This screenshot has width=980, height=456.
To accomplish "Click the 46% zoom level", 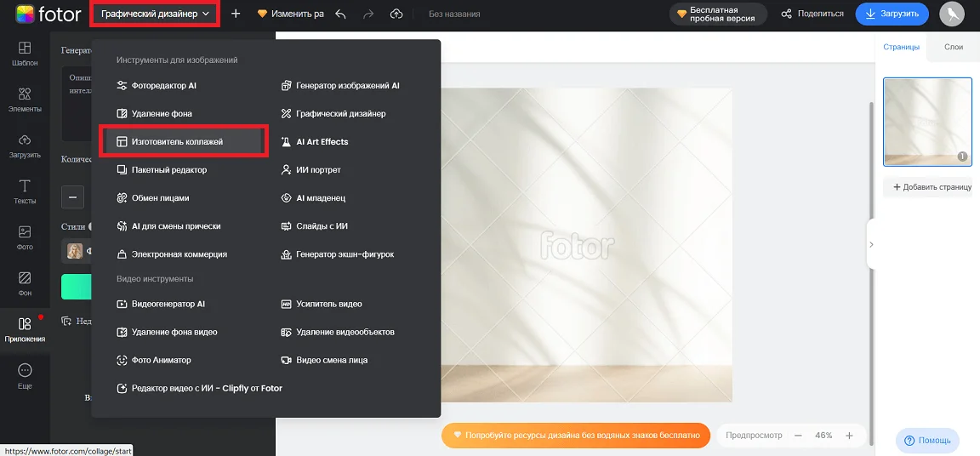I will (x=823, y=436).
